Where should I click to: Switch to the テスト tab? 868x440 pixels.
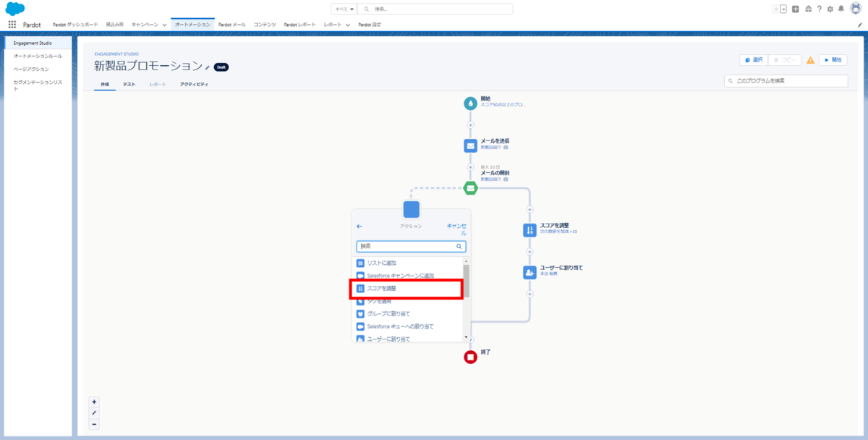129,84
